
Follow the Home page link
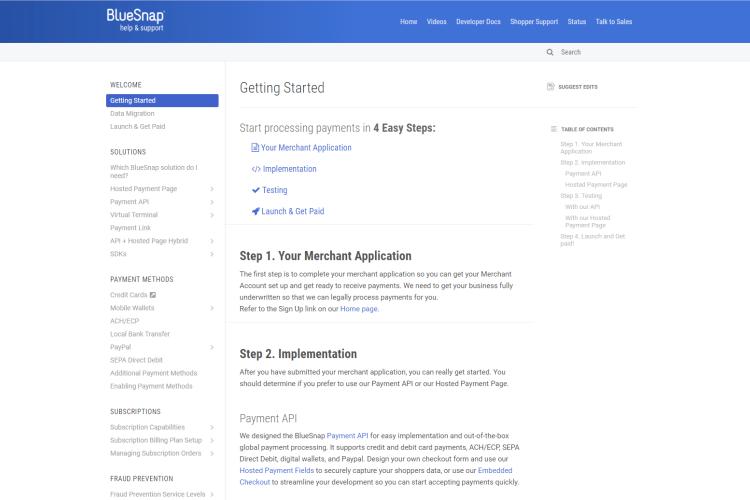[x=359, y=309]
